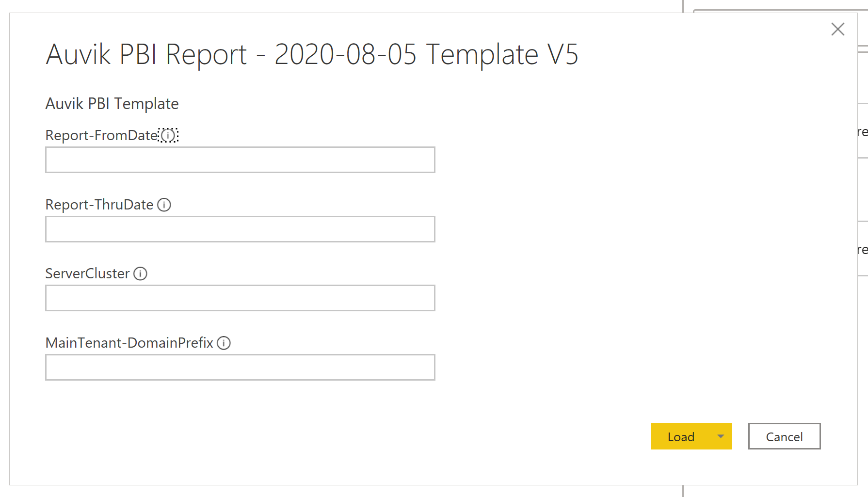The height and width of the screenshot is (497, 868).
Task: Click the ServerCluster info icon
Action: (140, 273)
